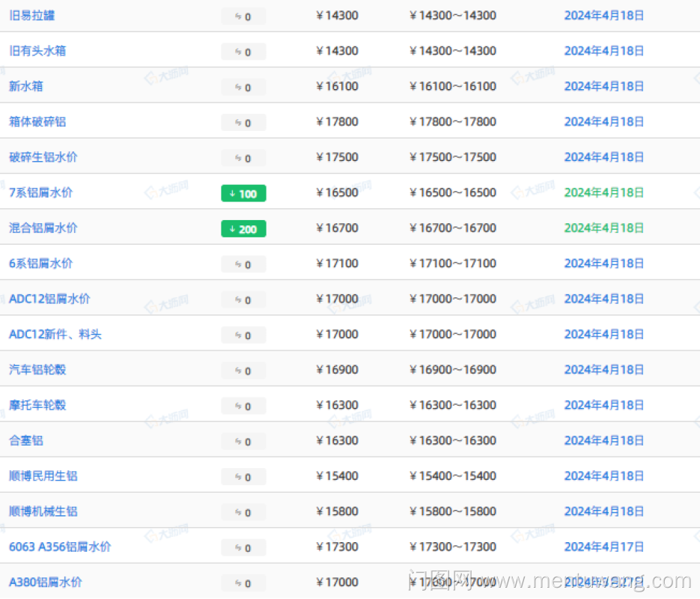Open the 顺博机械生铝 link
This screenshot has height=599, width=700.
(43, 511)
